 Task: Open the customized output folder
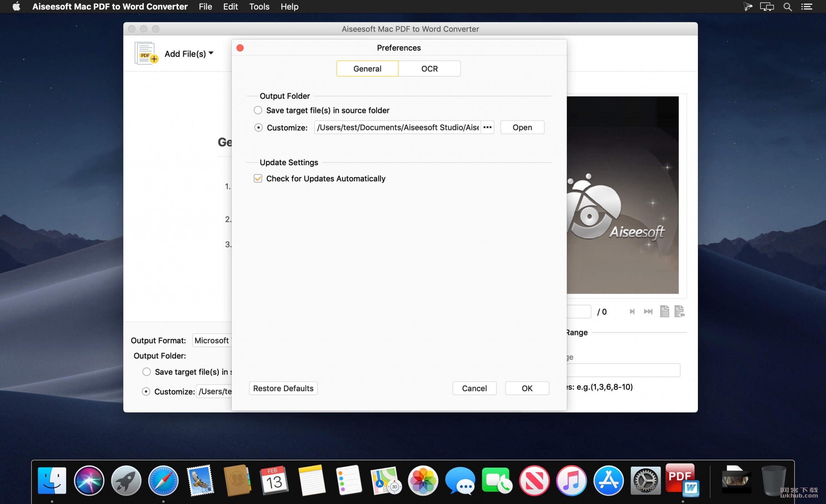(x=522, y=127)
